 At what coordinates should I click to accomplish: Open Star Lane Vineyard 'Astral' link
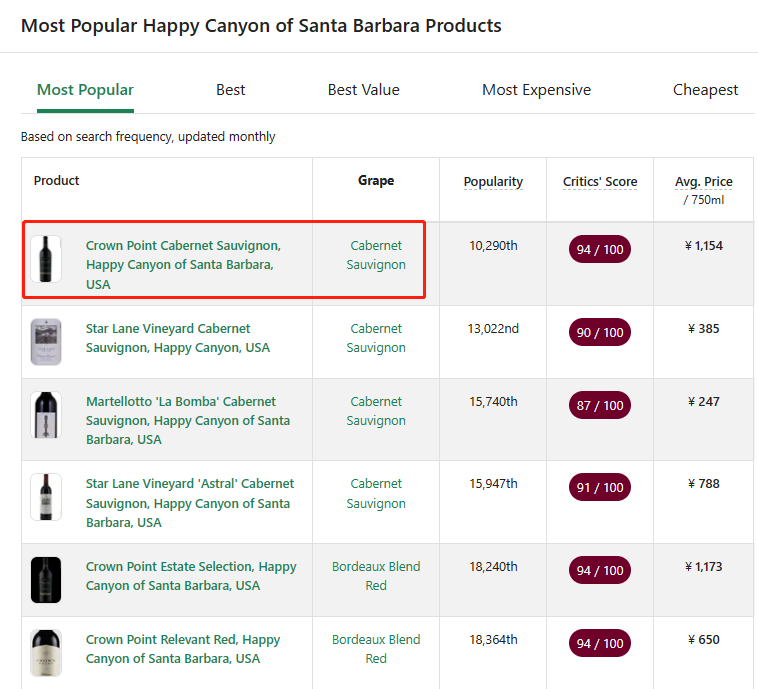point(190,503)
